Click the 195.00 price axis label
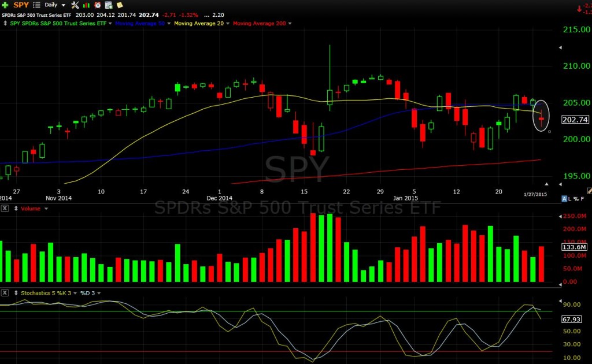Viewport: 592px width, 364px height. [576, 176]
